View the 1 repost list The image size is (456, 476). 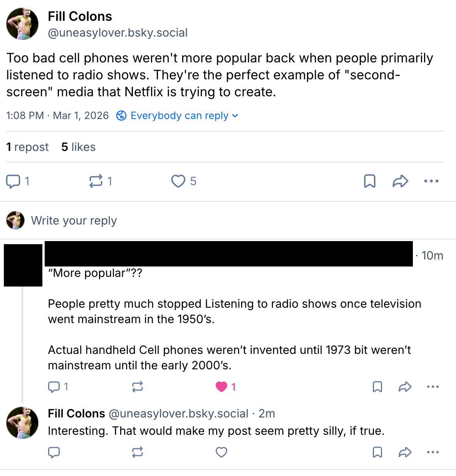point(27,147)
